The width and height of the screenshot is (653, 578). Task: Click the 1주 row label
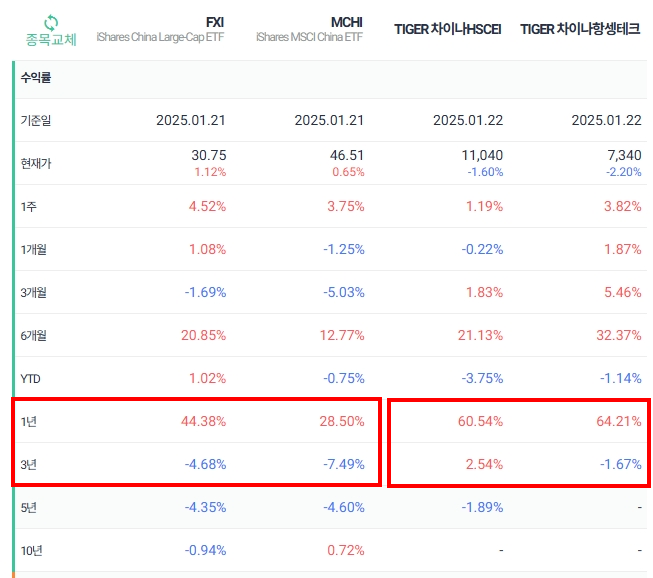pyautogui.click(x=29, y=207)
